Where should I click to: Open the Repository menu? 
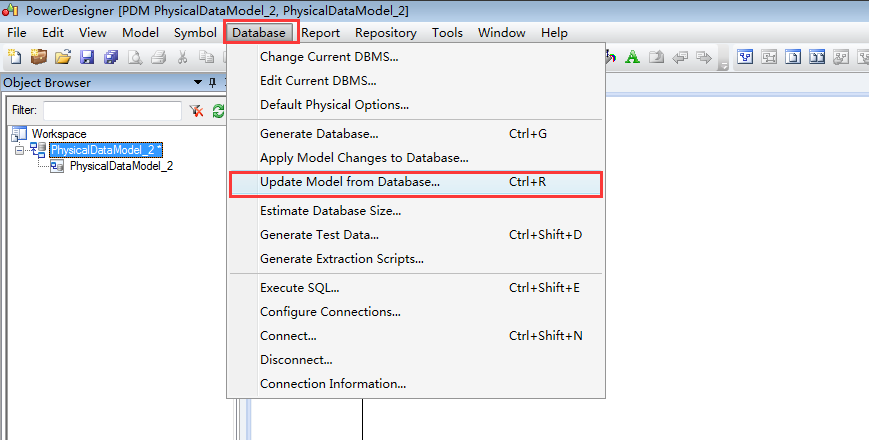pyautogui.click(x=386, y=33)
